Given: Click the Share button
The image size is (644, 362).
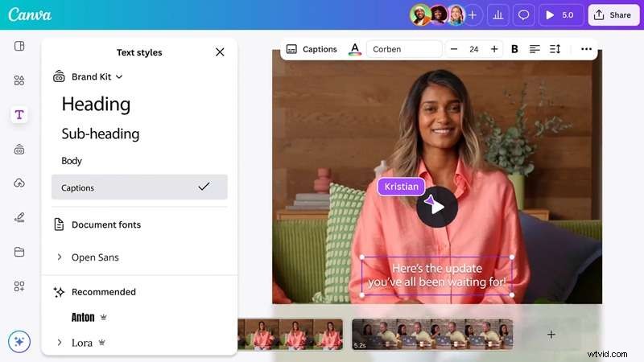Looking at the screenshot, I should click(613, 15).
